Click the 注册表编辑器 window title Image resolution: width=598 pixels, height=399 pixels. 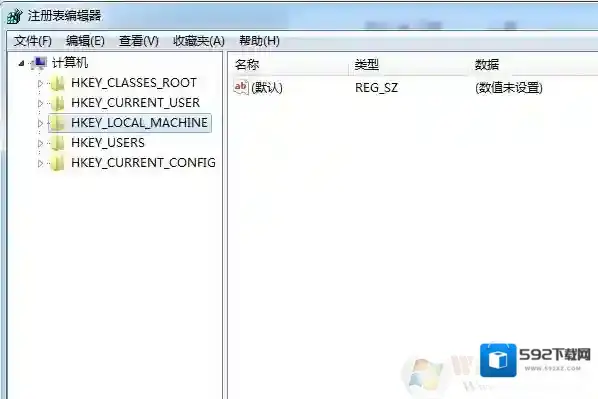(x=64, y=16)
